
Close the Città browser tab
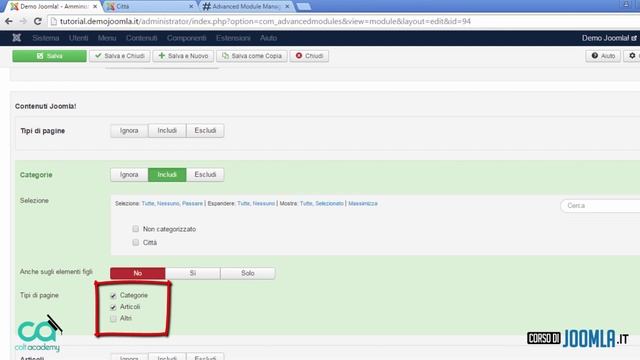pos(191,7)
